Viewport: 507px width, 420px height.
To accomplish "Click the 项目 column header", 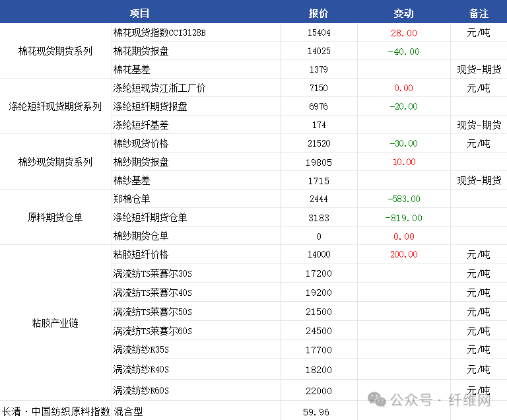I will [140, 13].
